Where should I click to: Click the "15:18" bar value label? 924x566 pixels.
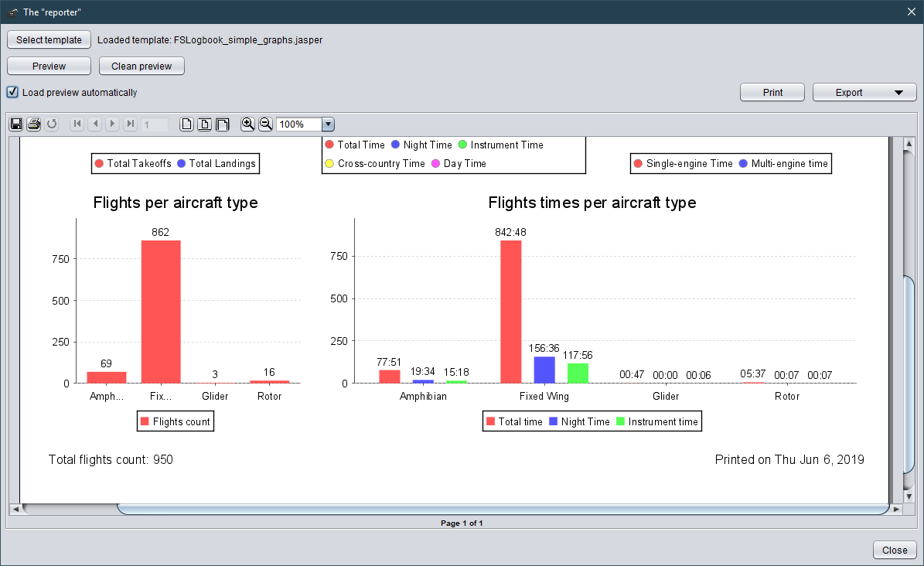coord(456,372)
